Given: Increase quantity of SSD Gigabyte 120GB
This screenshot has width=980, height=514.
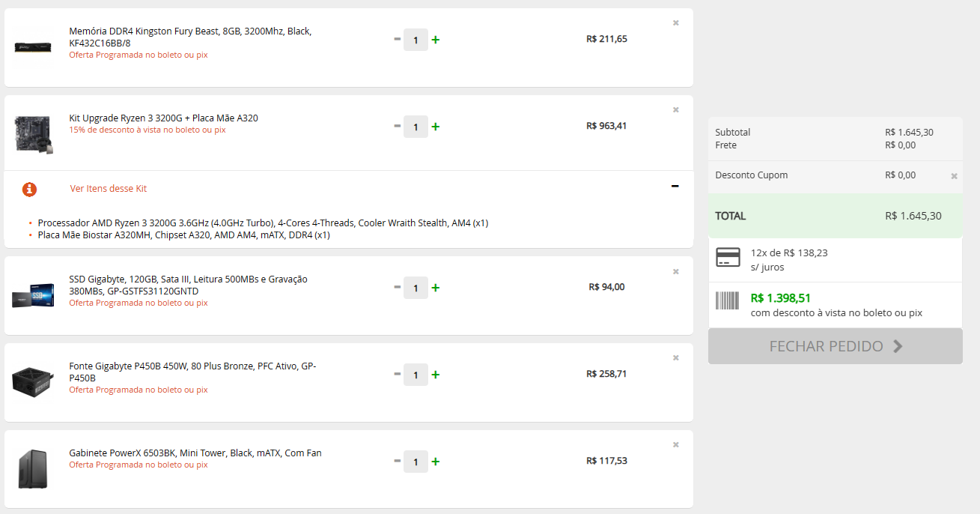Looking at the screenshot, I should [436, 288].
